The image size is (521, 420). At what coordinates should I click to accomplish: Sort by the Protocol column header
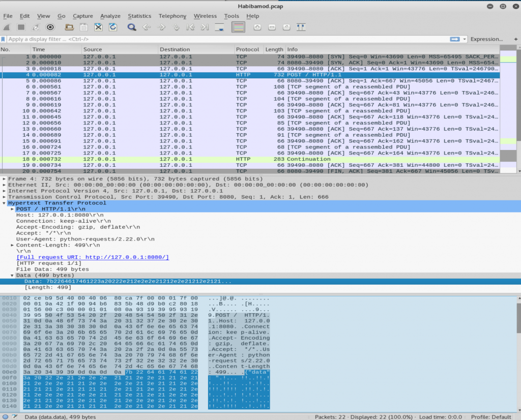pos(249,49)
